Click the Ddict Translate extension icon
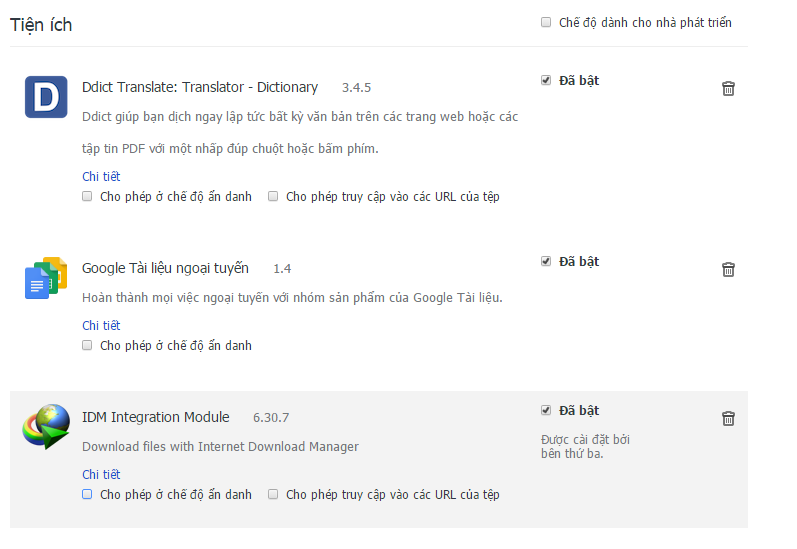797x549 pixels. click(45, 97)
